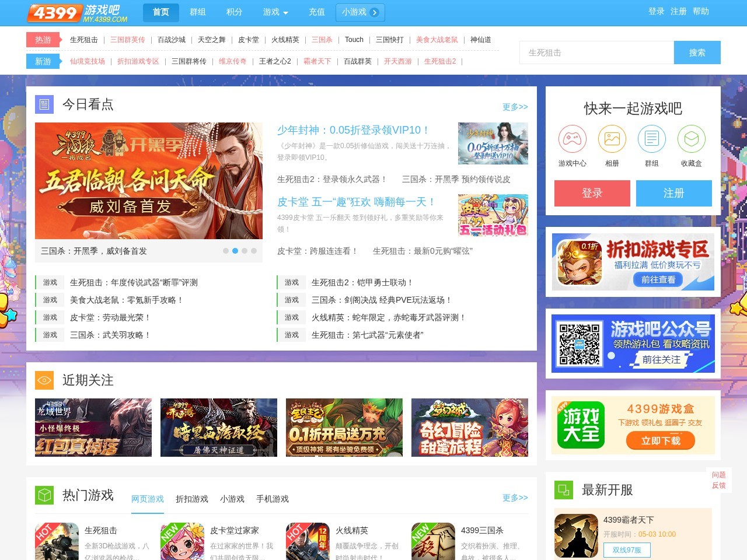Open article 火线精英：蛇年限定，赤蛇毒牙武器评测！
Screen dimensions: 747x560
(x=389, y=317)
